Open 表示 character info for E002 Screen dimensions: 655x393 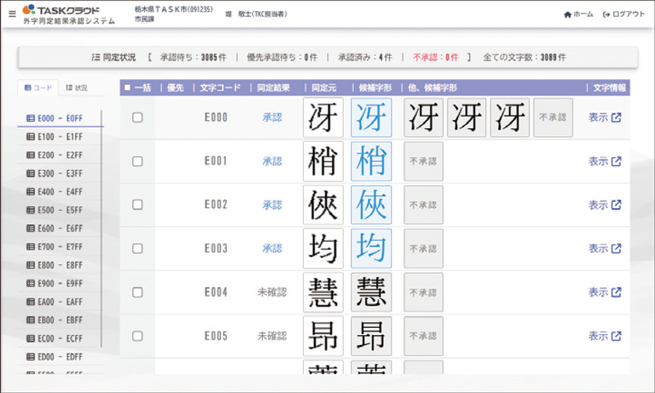point(605,205)
